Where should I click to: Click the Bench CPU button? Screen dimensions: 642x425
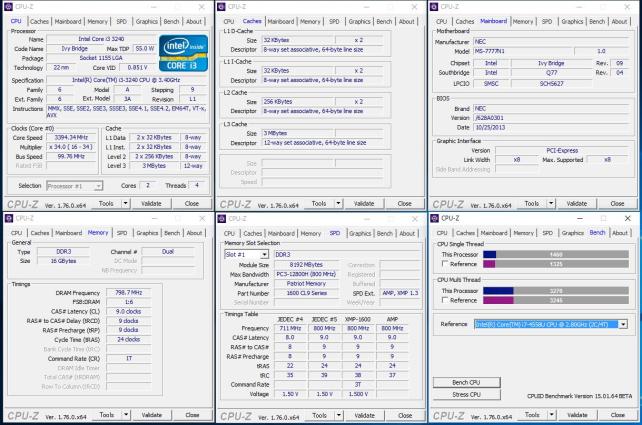466,382
